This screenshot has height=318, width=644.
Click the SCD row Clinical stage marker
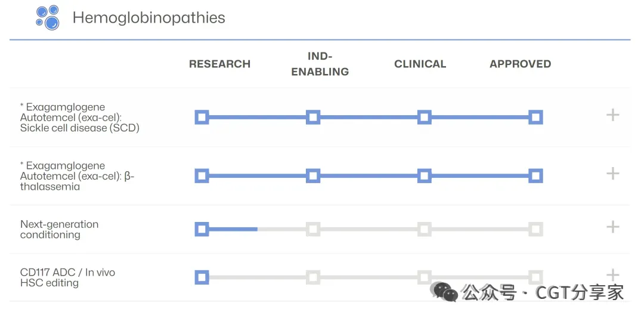pyautogui.click(x=424, y=117)
